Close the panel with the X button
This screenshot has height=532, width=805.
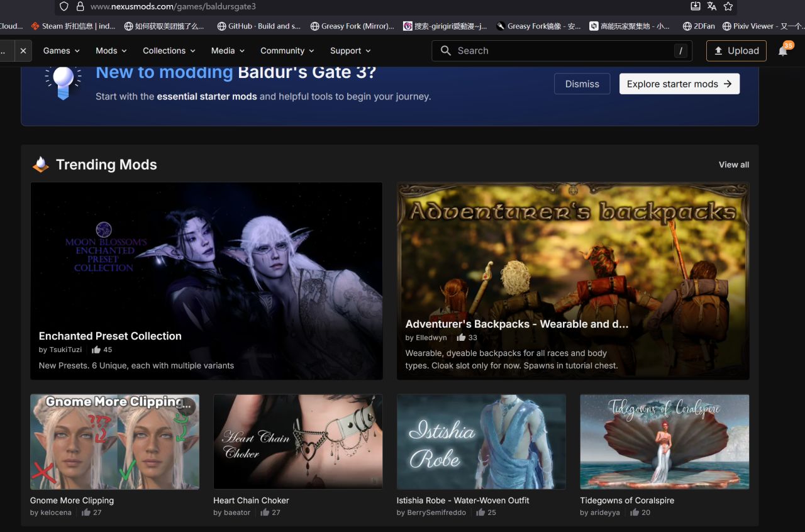click(23, 51)
